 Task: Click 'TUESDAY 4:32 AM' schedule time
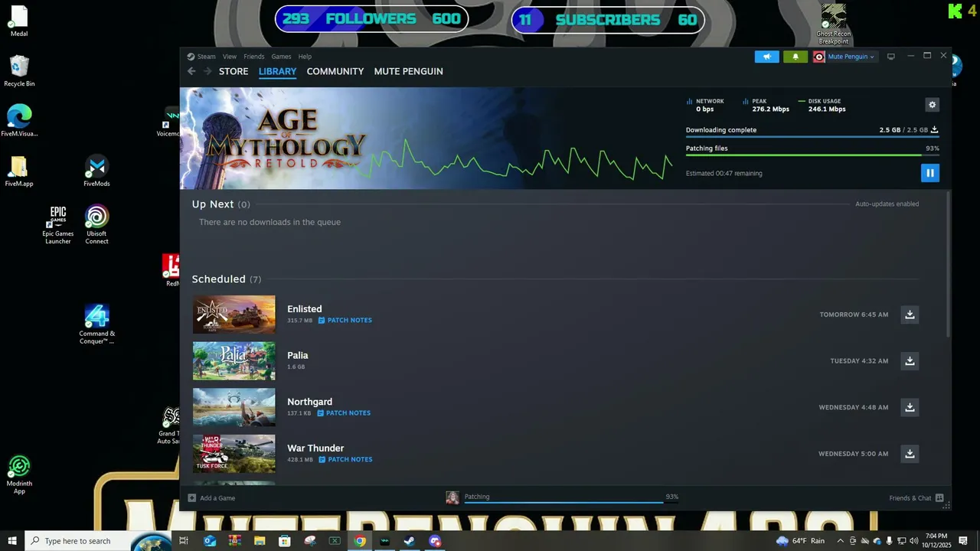[x=859, y=361]
